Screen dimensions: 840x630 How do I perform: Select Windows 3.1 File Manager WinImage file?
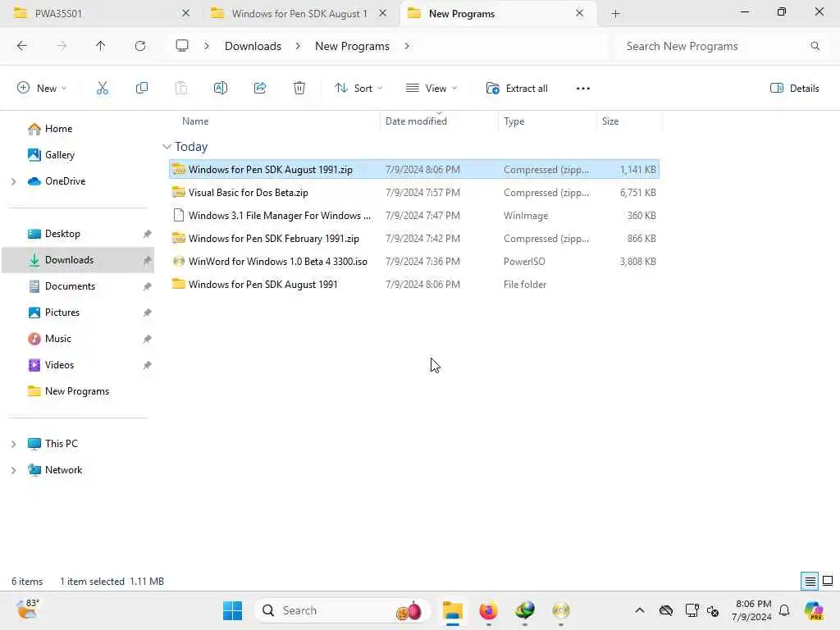(x=413, y=216)
